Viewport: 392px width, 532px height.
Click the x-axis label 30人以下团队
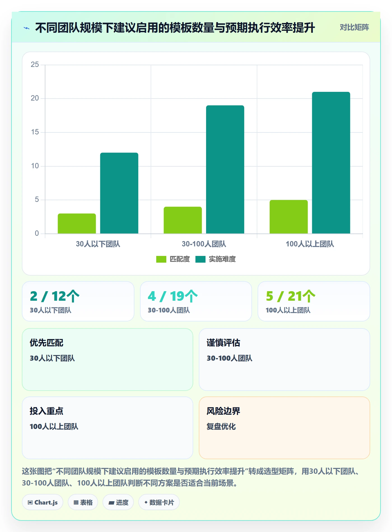(98, 244)
